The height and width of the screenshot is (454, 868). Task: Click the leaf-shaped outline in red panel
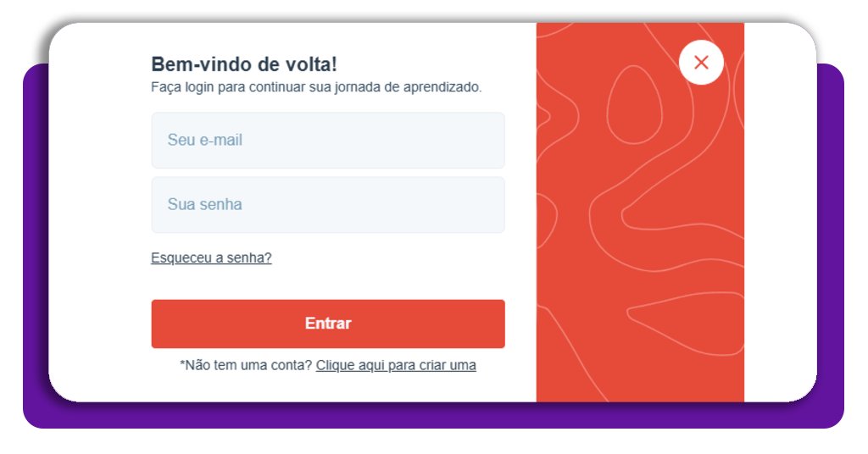(x=687, y=324)
